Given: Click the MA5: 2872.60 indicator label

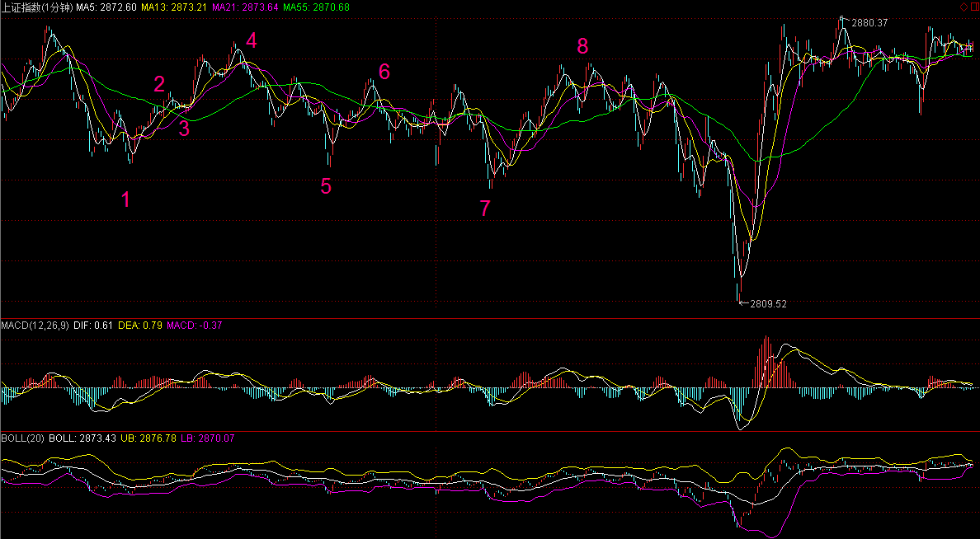Looking at the screenshot, I should 106,7.
